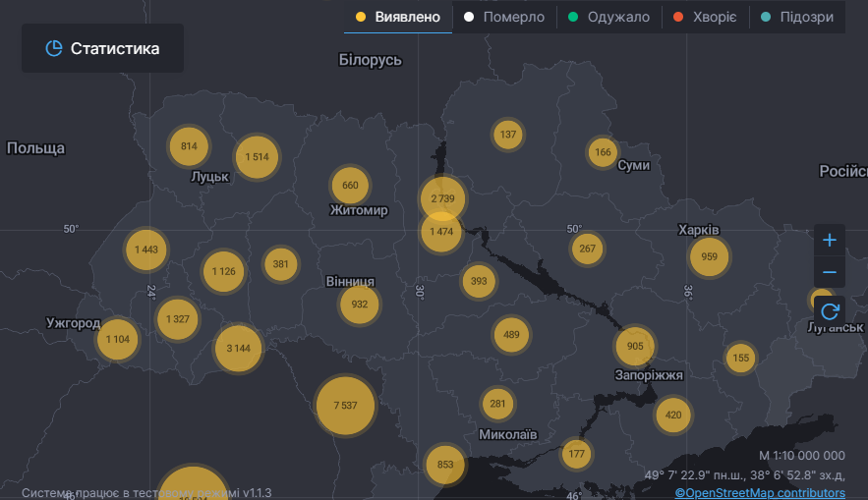The height and width of the screenshot is (500, 868).
Task: Select the 2 739 cluster marker
Action: [x=443, y=198]
